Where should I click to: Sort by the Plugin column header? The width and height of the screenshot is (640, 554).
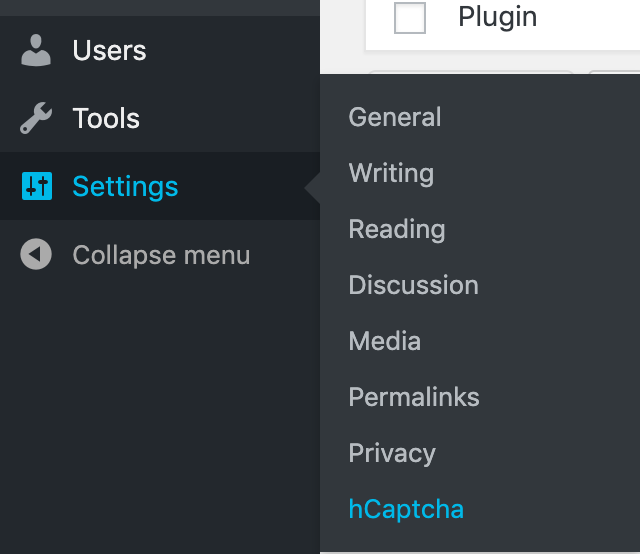point(497,17)
